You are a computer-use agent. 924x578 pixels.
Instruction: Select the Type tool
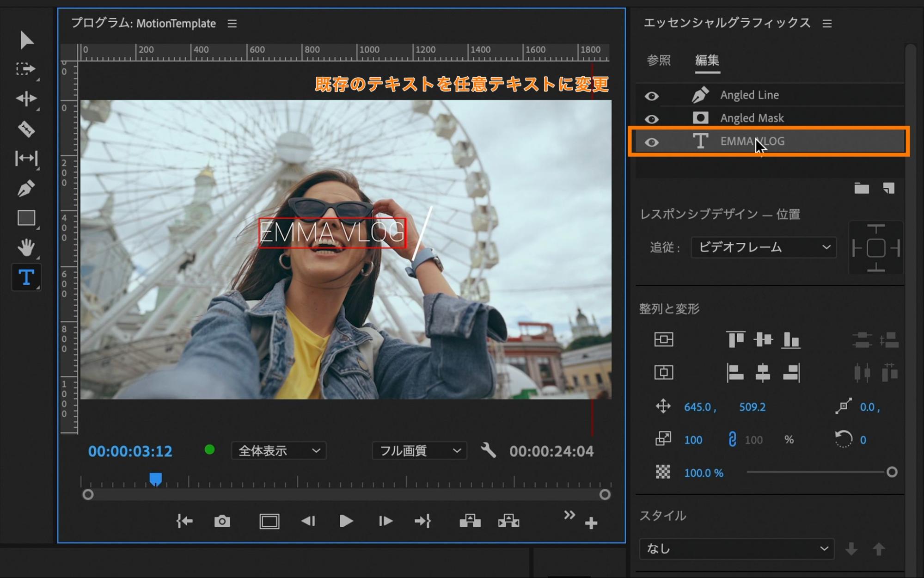point(26,277)
